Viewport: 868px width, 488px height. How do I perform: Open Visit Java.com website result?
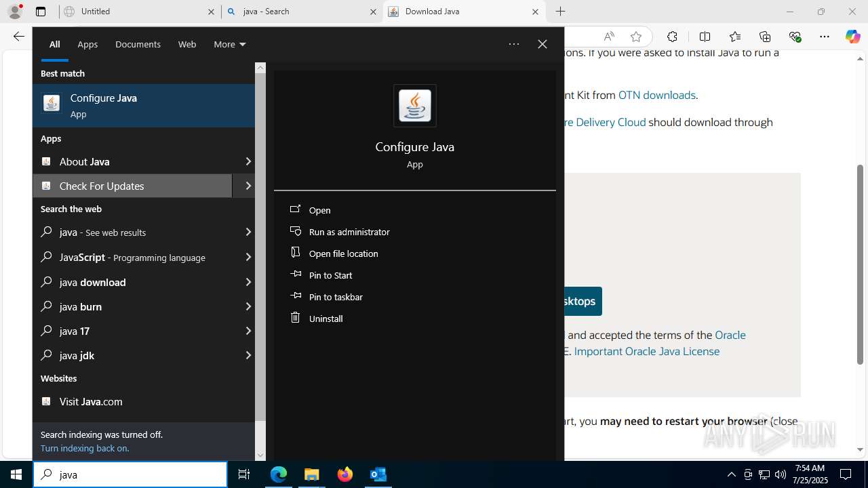[x=144, y=401]
